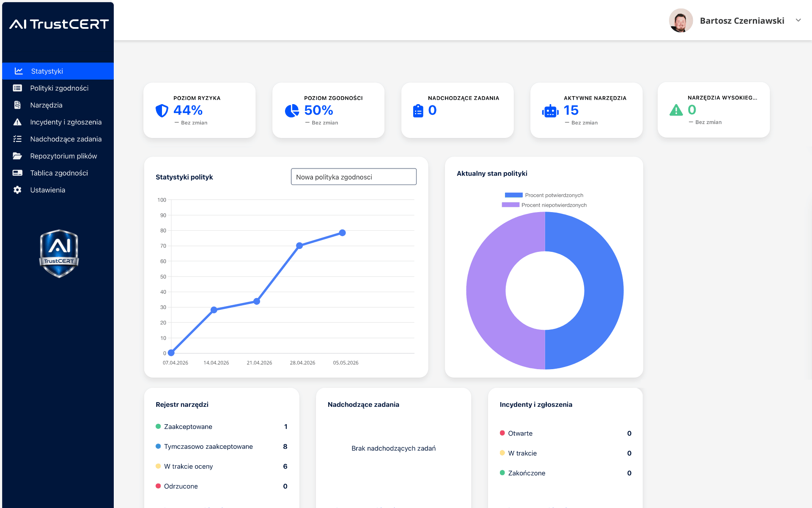
Task: Click the Incydenty i zgłoszenia panel heading
Action: pyautogui.click(x=536, y=405)
